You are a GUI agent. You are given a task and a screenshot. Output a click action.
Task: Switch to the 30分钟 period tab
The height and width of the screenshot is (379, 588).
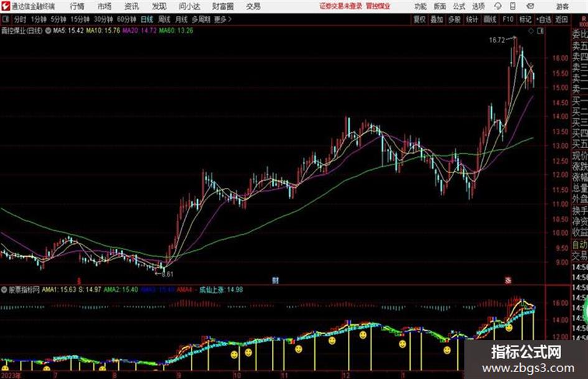click(103, 19)
